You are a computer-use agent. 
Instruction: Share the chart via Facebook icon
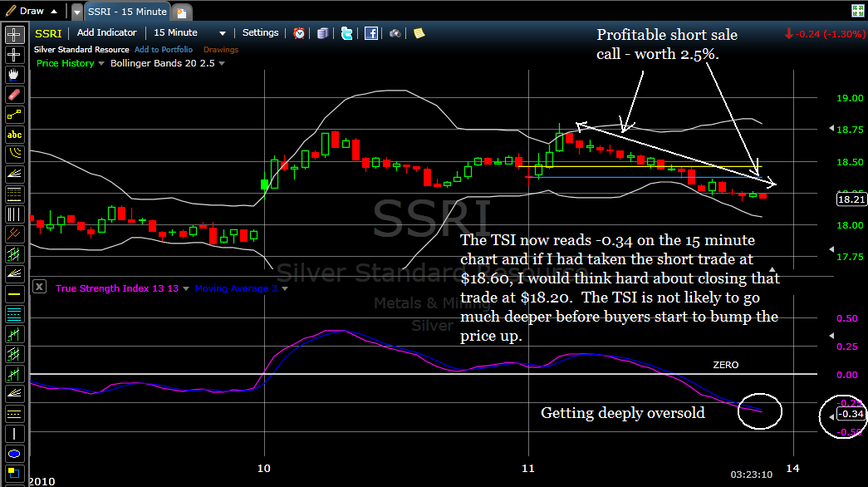pos(371,33)
